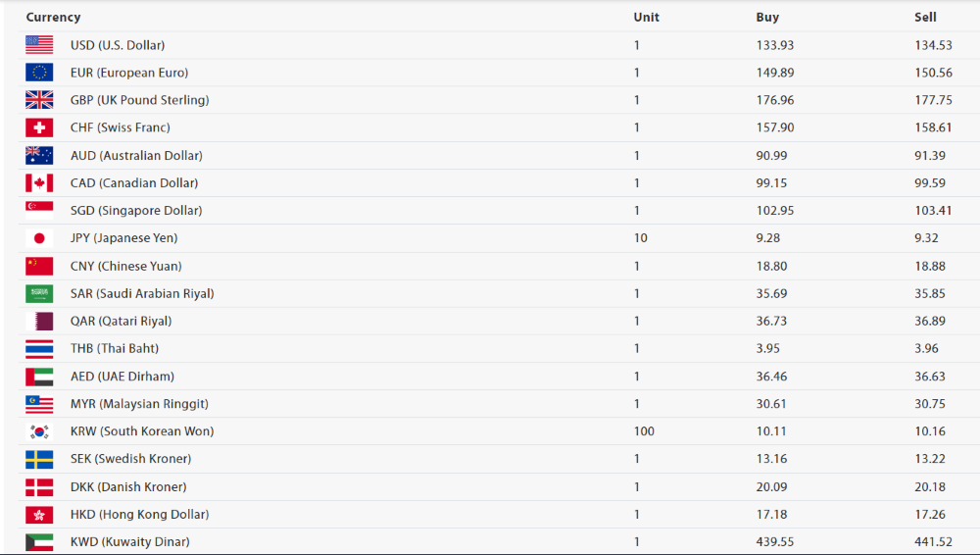Select the THB (Thai Baht) label

115,348
